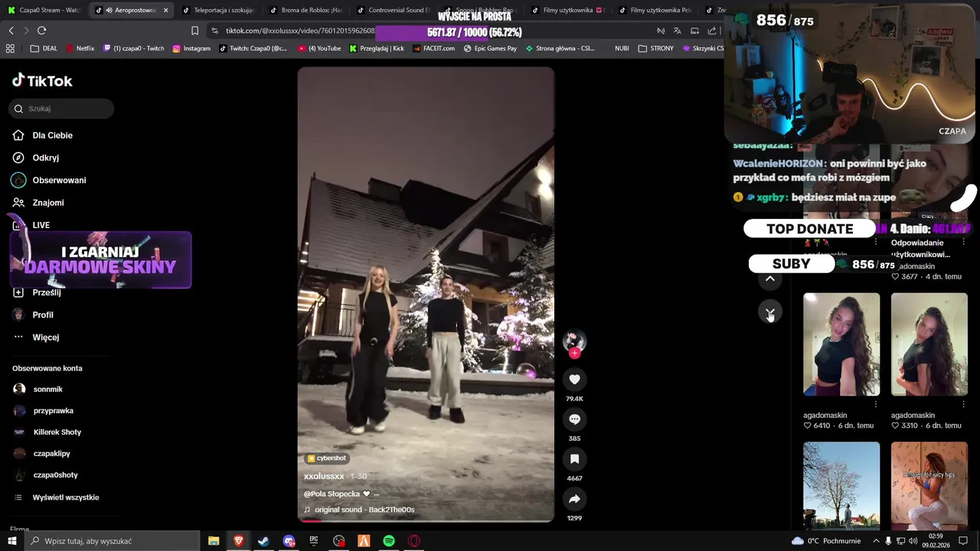Open the Netflix bookmark
The height and width of the screenshot is (551, 980).
[x=80, y=48]
